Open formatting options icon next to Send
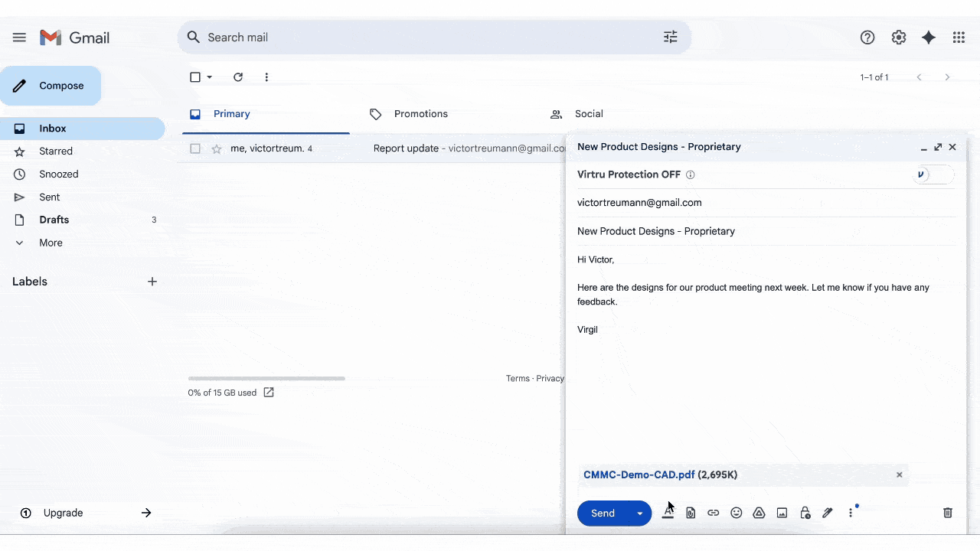 pyautogui.click(x=668, y=513)
